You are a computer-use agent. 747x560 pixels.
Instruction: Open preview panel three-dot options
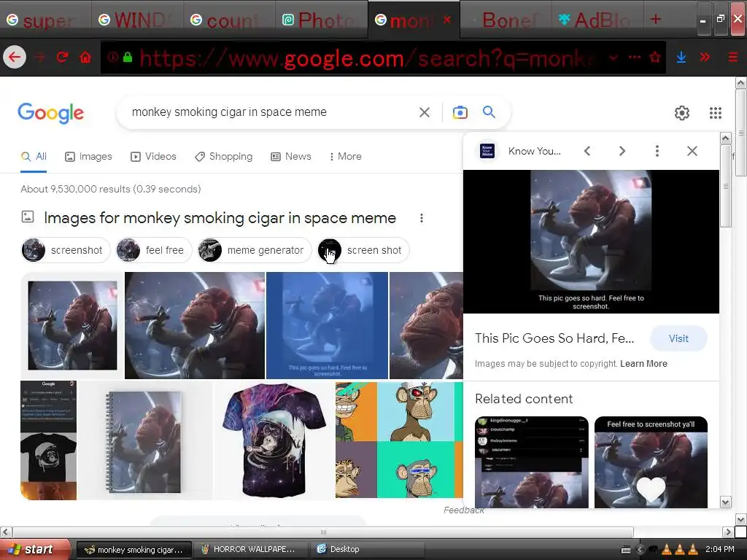click(657, 151)
